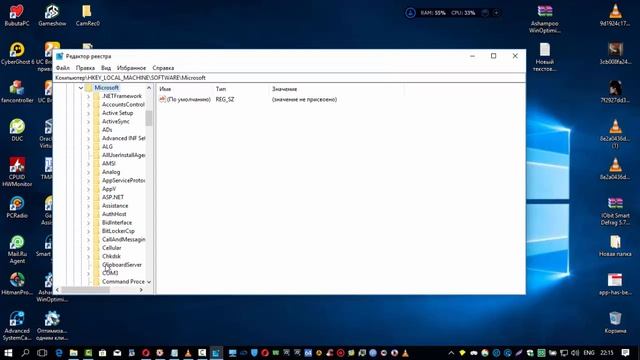Open Mail.Ru Agent desktop shortcut

pos(17,249)
